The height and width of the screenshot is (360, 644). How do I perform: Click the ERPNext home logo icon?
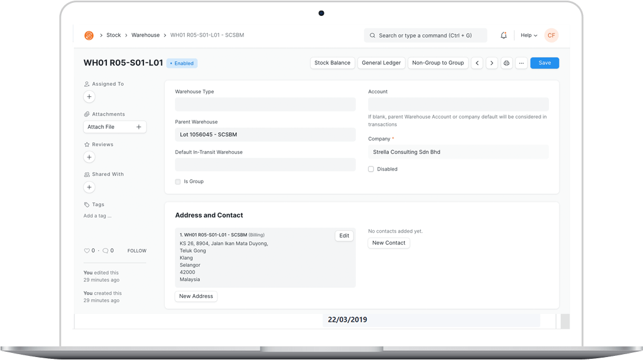[89, 35]
